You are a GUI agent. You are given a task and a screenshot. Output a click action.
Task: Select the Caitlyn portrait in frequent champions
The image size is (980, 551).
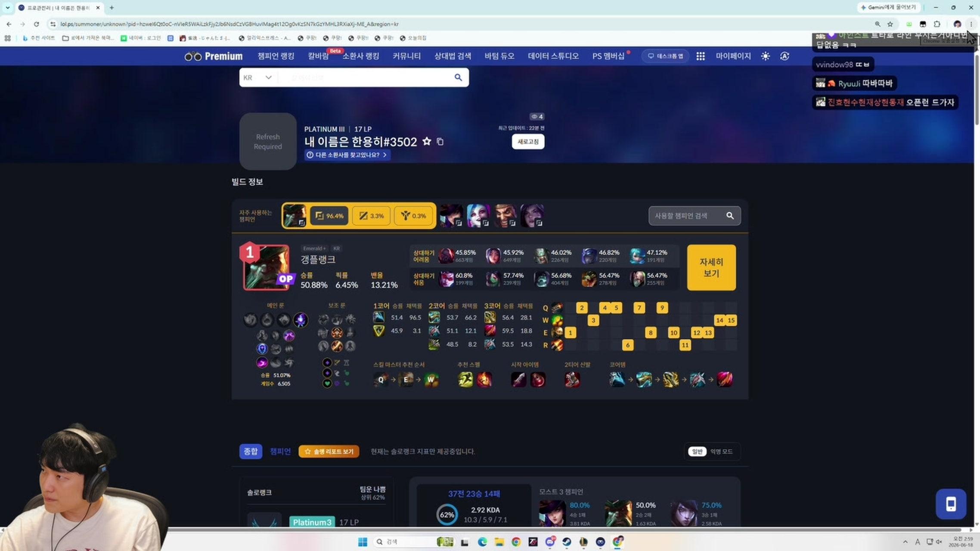point(451,215)
